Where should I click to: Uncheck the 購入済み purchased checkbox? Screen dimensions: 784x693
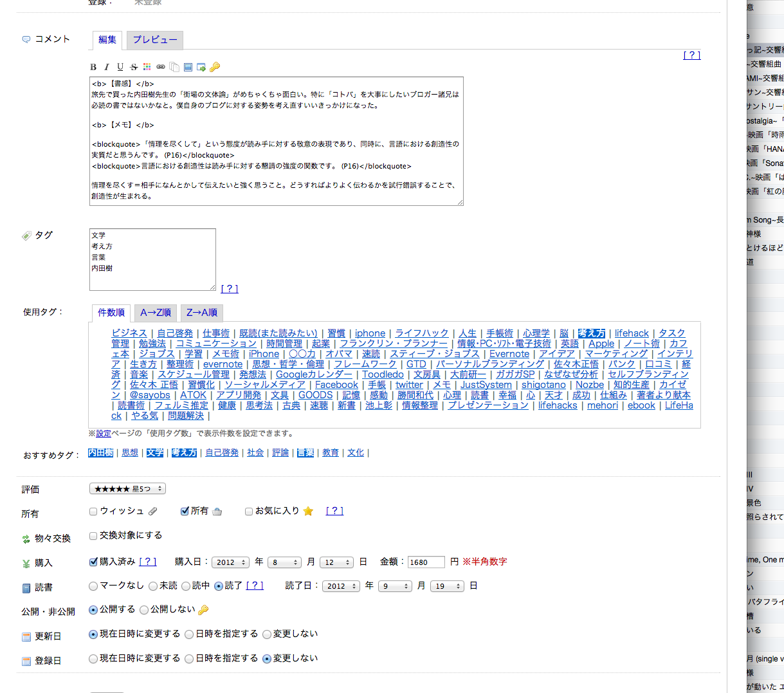click(93, 562)
